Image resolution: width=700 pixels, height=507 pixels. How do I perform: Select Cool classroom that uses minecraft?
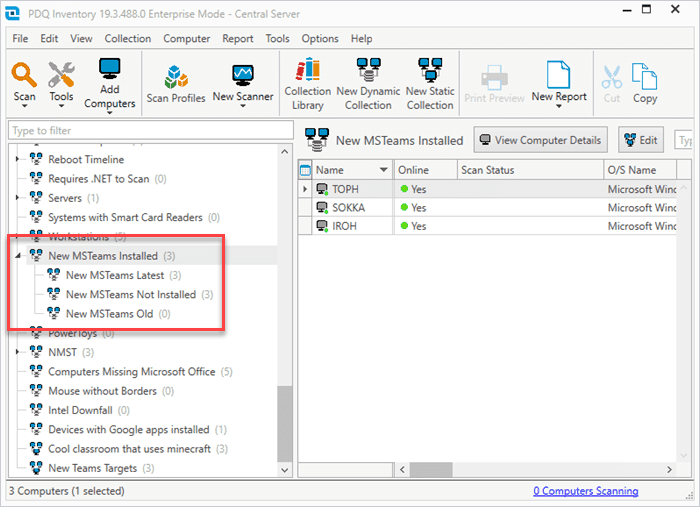click(x=129, y=449)
